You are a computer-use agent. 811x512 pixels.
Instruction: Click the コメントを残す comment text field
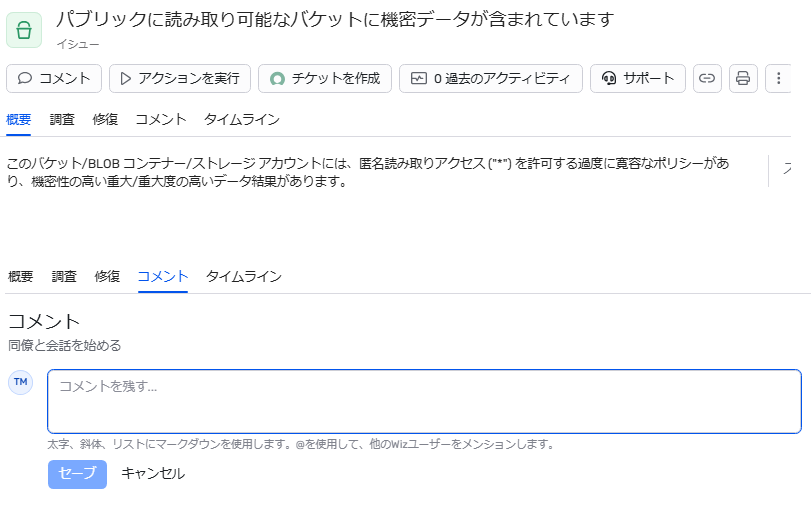click(424, 401)
